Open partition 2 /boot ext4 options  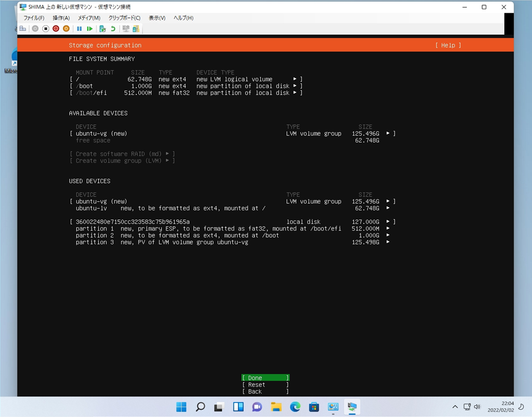(x=233, y=235)
